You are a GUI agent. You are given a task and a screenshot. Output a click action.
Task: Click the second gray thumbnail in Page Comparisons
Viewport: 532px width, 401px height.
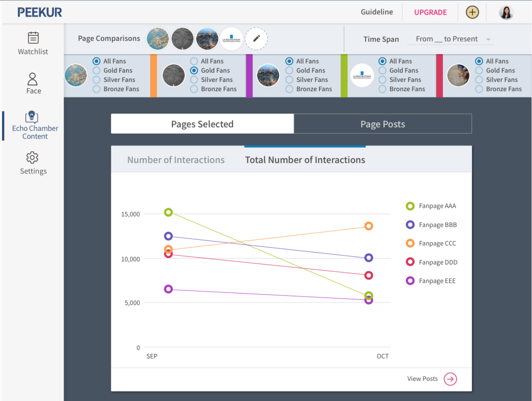(182, 39)
